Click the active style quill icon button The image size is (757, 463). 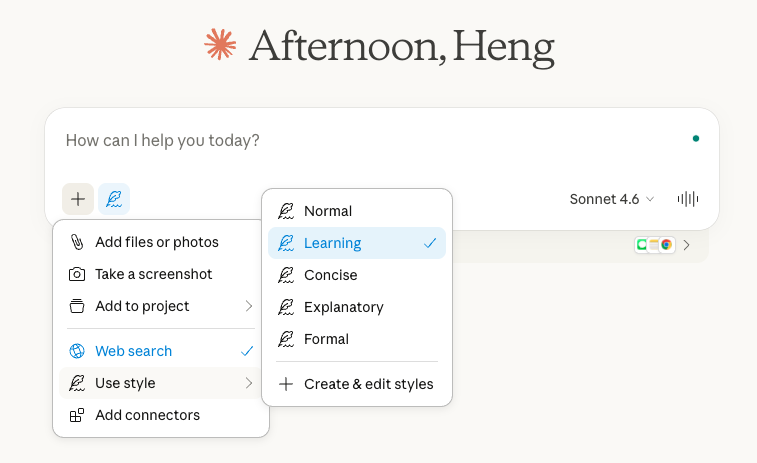point(114,199)
